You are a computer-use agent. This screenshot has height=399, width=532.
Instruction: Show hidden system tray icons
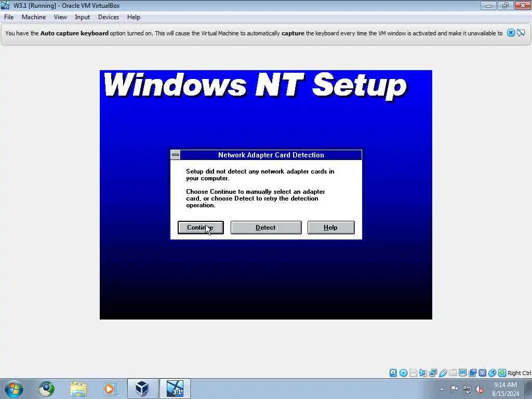pos(442,389)
